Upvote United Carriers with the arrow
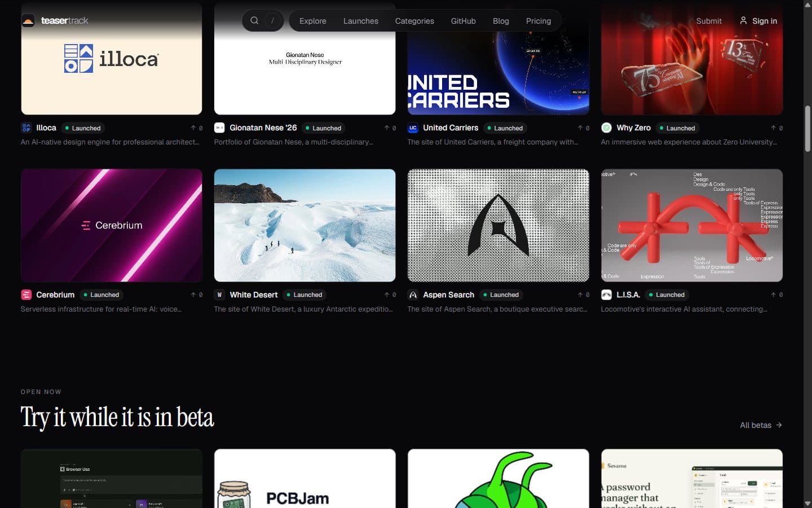This screenshot has height=508, width=812. [x=580, y=128]
